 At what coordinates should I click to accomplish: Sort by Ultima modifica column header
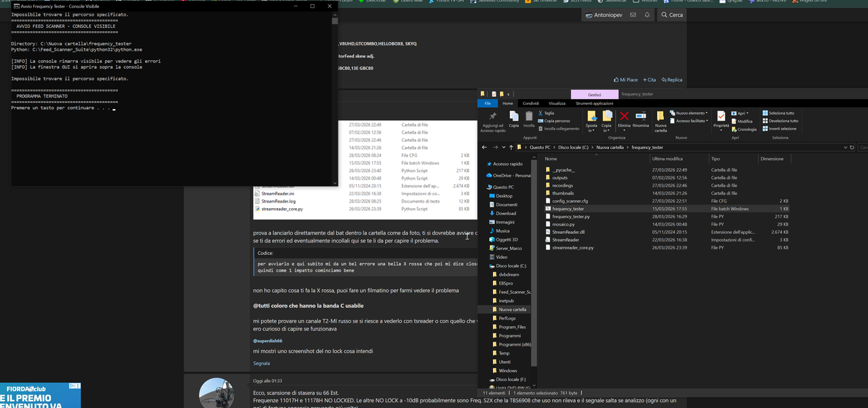point(679,159)
